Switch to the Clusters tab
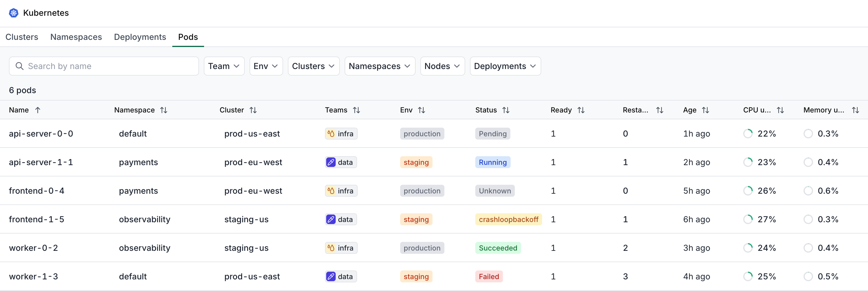This screenshot has width=868, height=291. coord(22,37)
